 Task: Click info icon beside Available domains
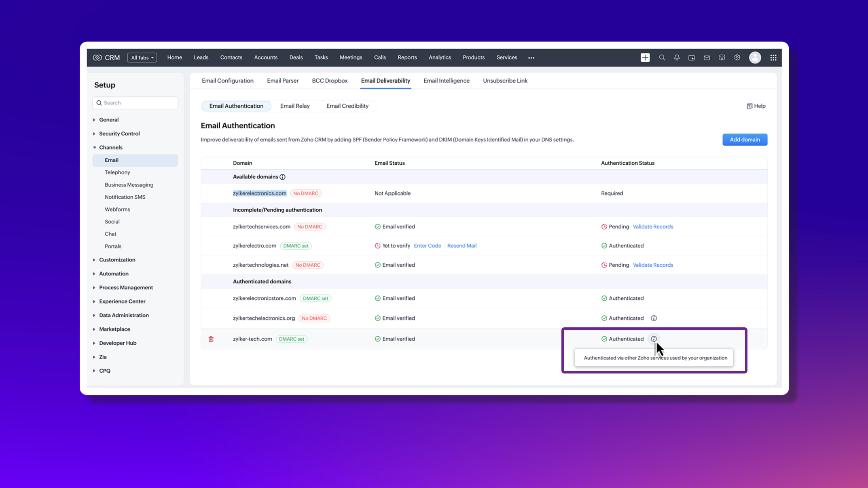tap(283, 177)
